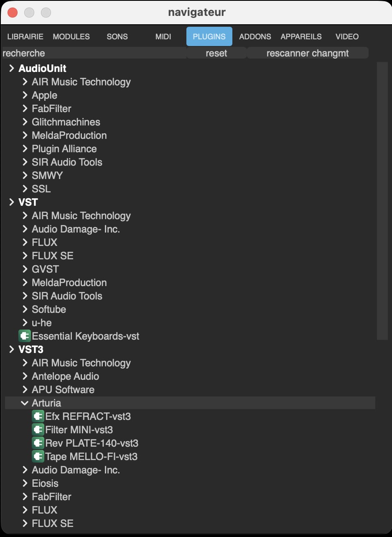Expand the Softube folder chevron
This screenshot has height=537, width=392.
pos(25,309)
